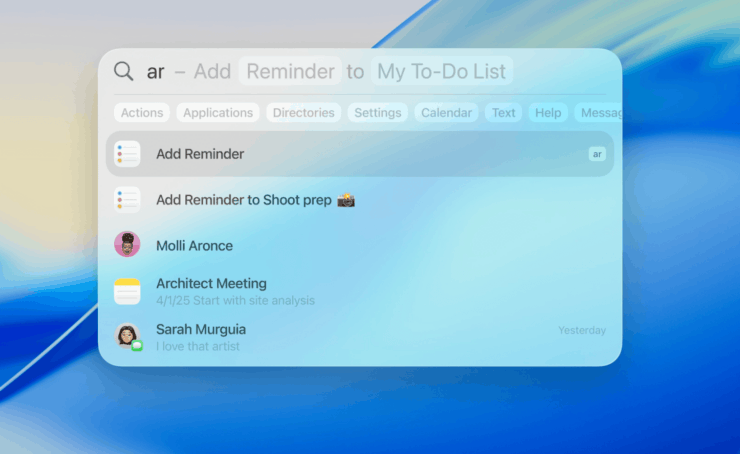Click the Notes icon for Architect Meeting
The height and width of the screenshot is (454, 740).
[x=127, y=291]
